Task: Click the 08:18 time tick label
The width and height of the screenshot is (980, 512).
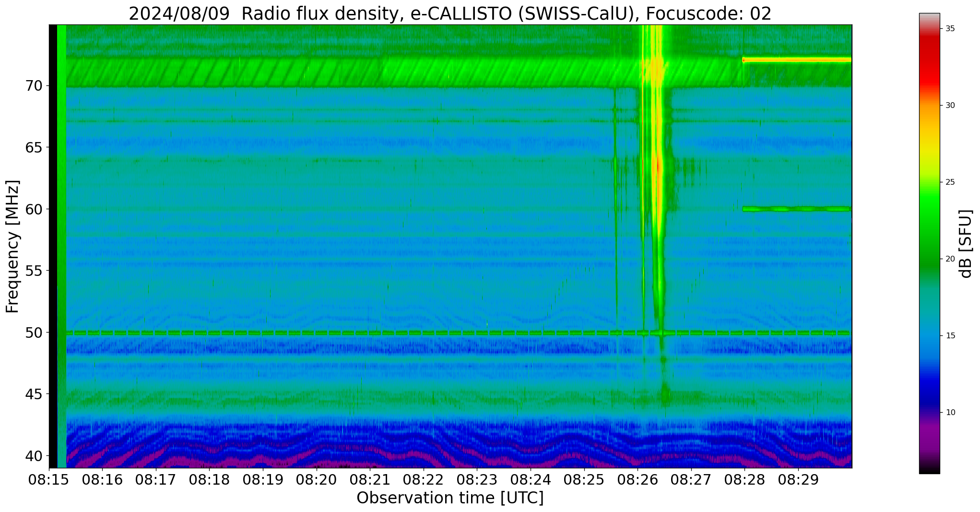Action: (209, 480)
